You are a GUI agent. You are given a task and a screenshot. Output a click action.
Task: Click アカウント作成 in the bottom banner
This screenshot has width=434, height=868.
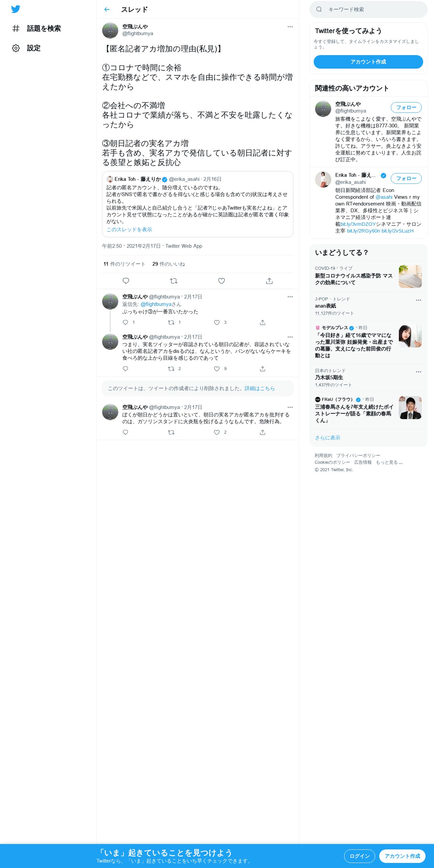(402, 856)
